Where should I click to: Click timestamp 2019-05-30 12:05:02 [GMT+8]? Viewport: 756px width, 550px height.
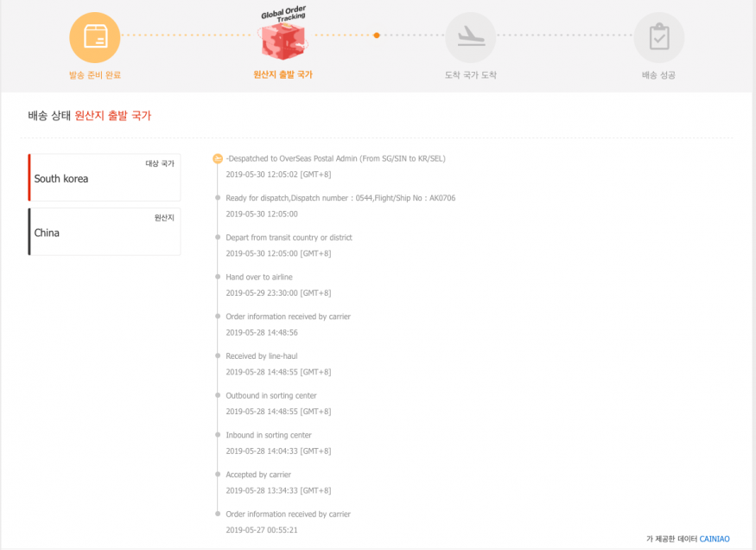(278, 174)
